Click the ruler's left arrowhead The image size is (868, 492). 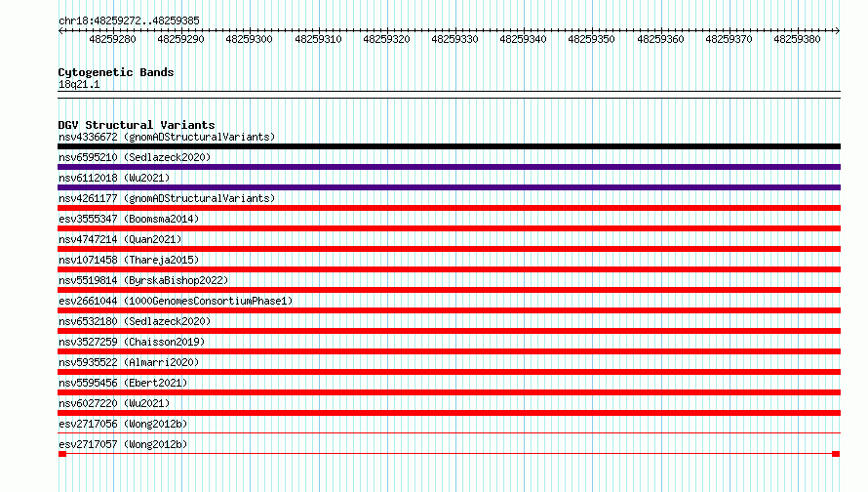click(x=60, y=30)
